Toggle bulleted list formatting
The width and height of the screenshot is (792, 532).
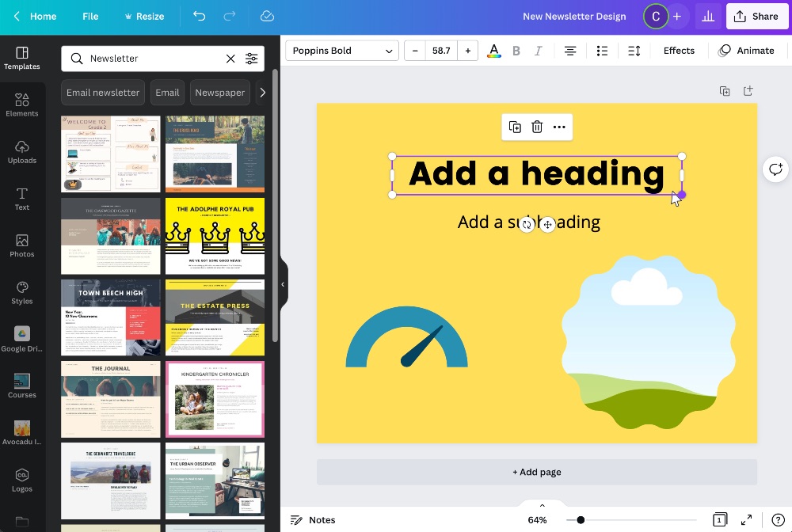pyautogui.click(x=602, y=50)
